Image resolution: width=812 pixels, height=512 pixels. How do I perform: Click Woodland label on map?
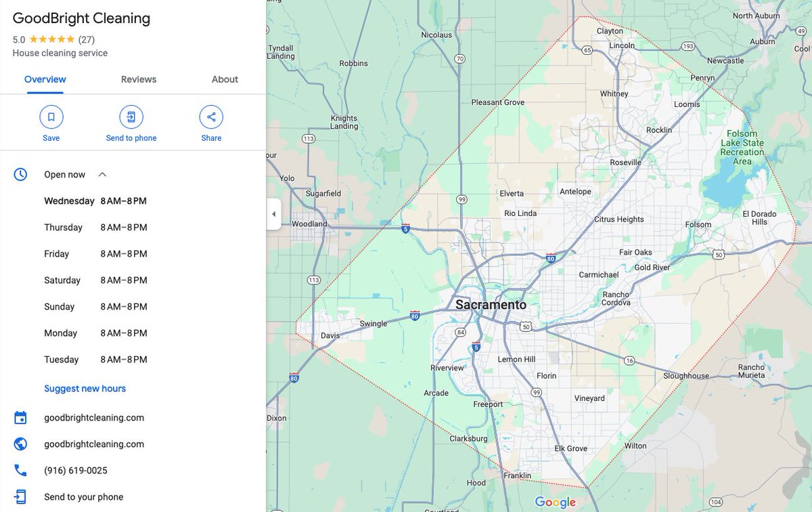click(309, 223)
